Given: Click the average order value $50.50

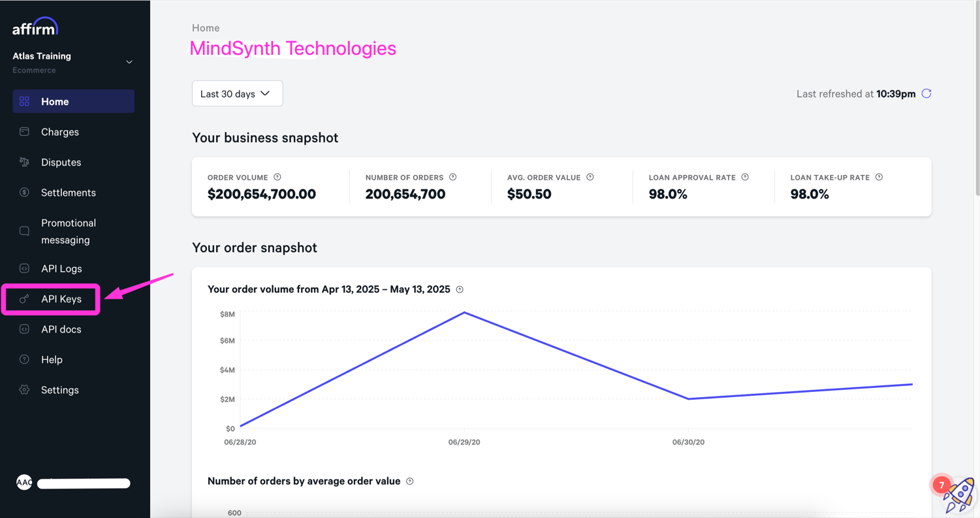Looking at the screenshot, I should [x=530, y=194].
